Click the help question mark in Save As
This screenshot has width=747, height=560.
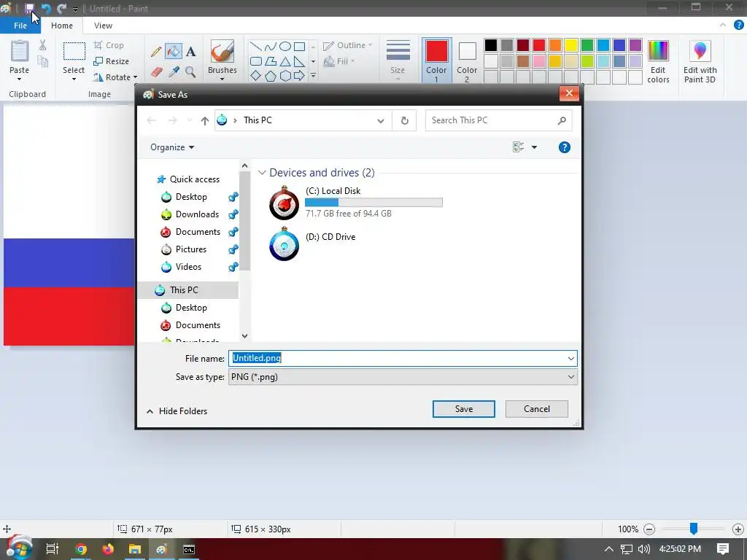tap(564, 147)
